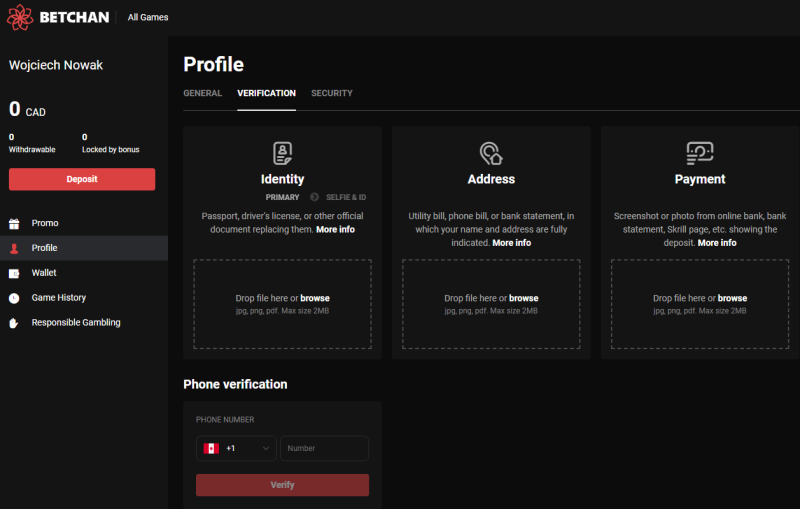800x509 pixels.
Task: Click the Identity document icon
Action: 282,153
